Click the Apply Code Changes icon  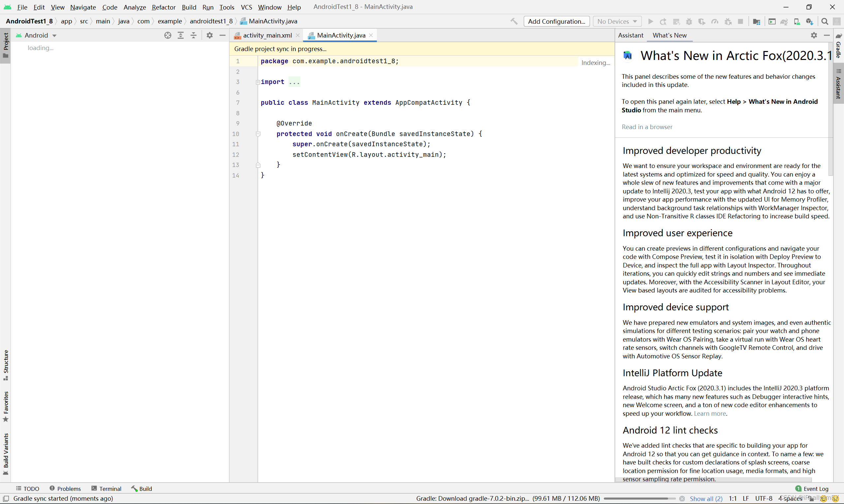tap(677, 21)
